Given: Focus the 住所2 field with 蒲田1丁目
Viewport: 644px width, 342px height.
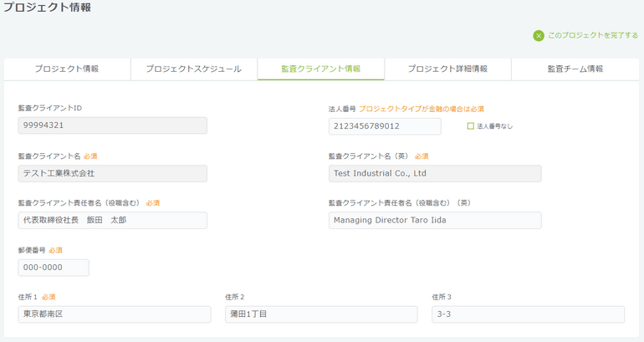Looking at the screenshot, I should pos(321,314).
